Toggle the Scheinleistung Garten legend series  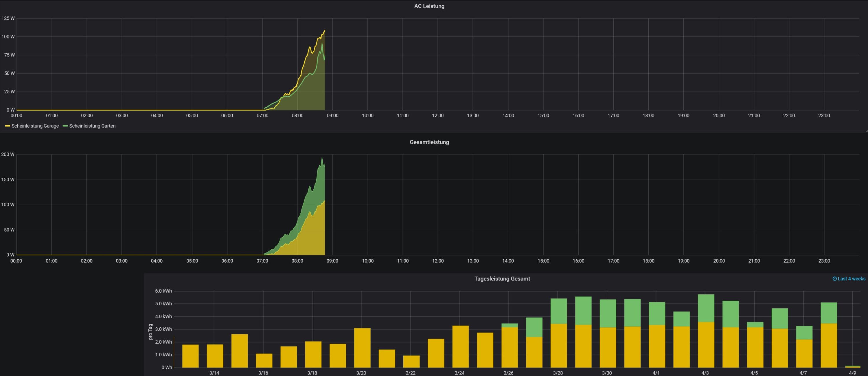pos(92,126)
